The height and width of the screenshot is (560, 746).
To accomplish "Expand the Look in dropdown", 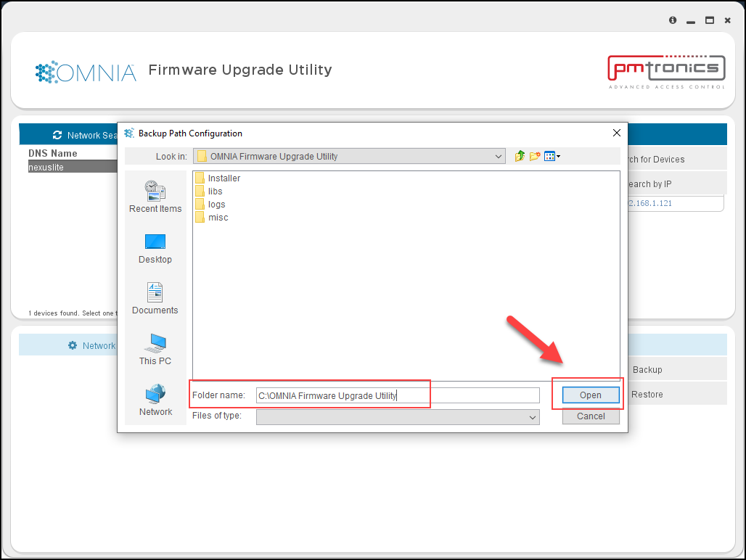I will coord(498,157).
